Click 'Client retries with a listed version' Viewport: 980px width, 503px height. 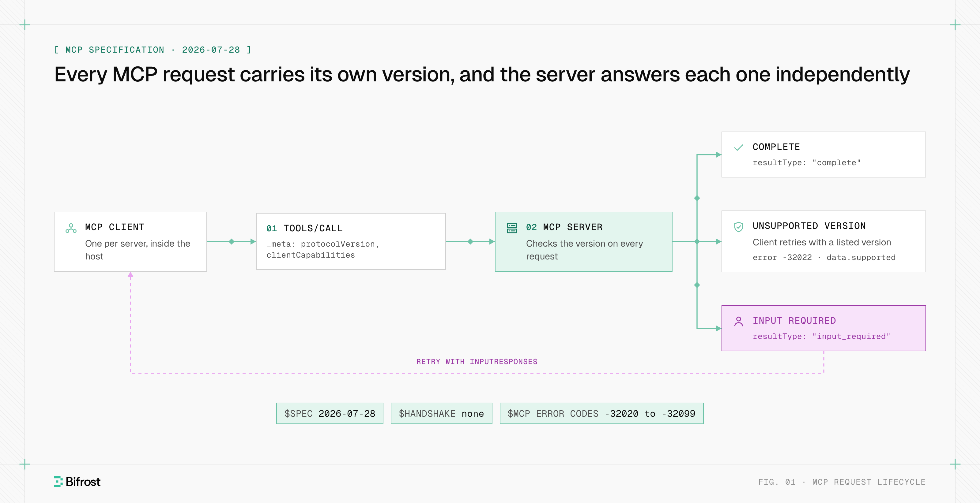click(822, 242)
